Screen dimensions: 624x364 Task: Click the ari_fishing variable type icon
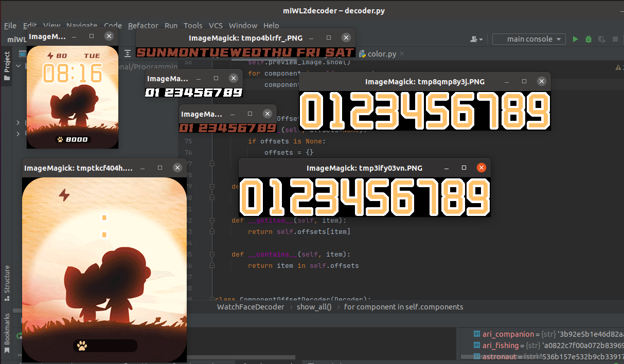coord(476,345)
